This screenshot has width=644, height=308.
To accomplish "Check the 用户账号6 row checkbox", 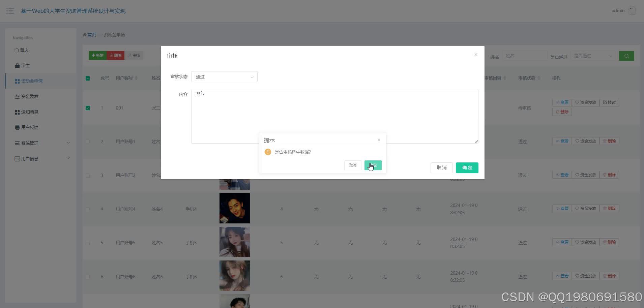I will coord(88,277).
